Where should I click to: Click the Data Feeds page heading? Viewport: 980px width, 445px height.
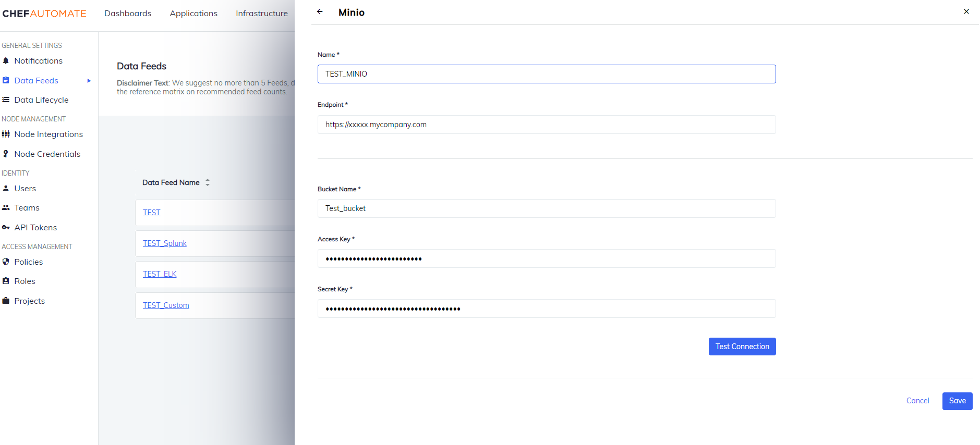click(141, 66)
